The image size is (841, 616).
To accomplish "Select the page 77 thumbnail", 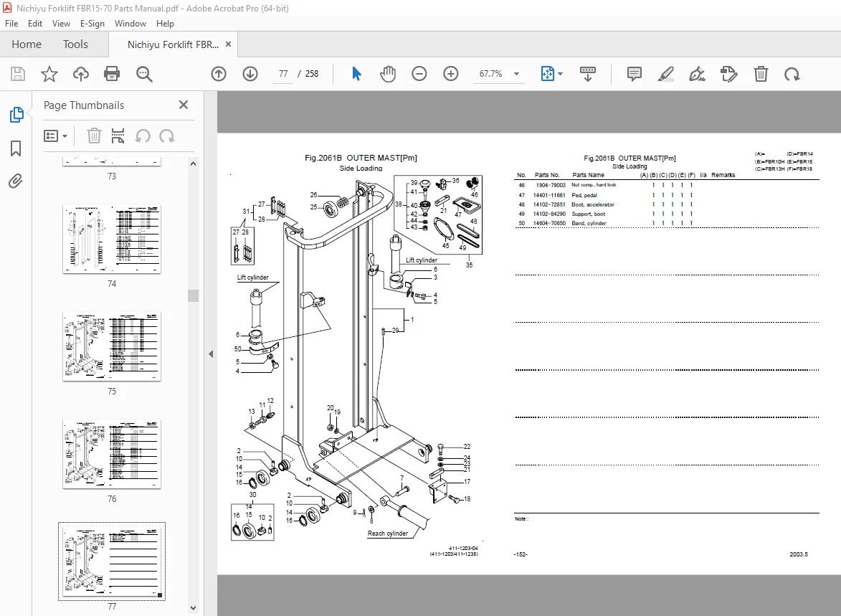I will (x=112, y=561).
